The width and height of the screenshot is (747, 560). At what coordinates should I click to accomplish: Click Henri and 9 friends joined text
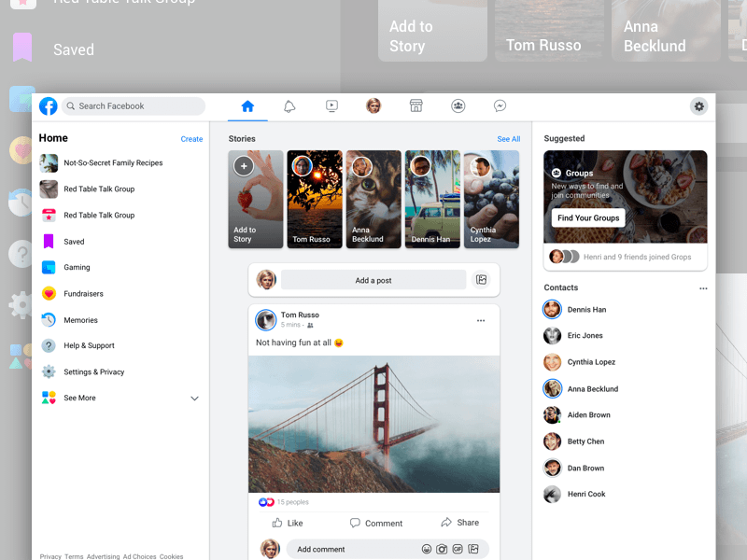637,257
